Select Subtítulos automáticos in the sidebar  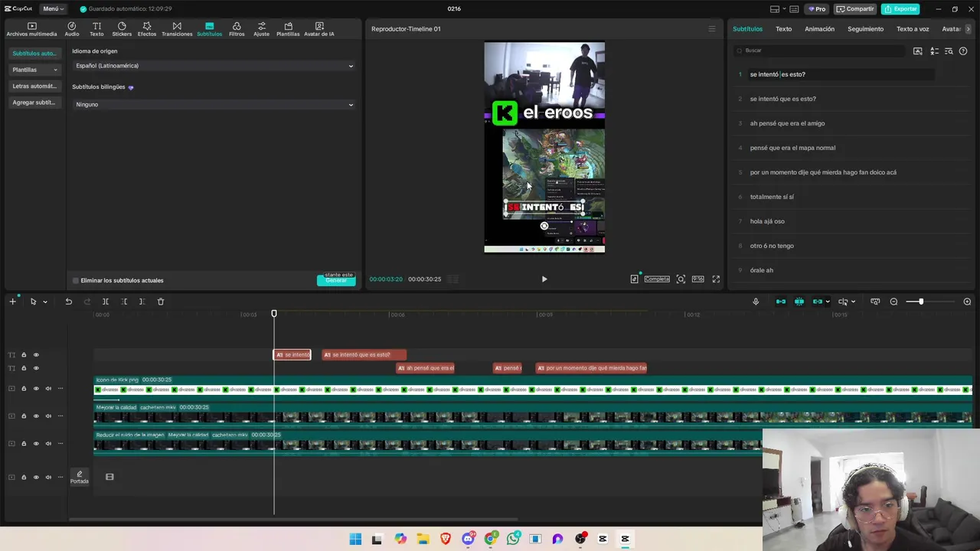[x=34, y=54]
